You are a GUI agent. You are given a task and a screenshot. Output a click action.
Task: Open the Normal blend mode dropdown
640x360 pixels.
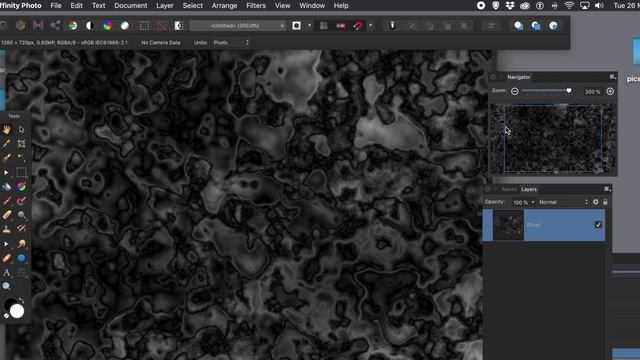click(x=563, y=202)
